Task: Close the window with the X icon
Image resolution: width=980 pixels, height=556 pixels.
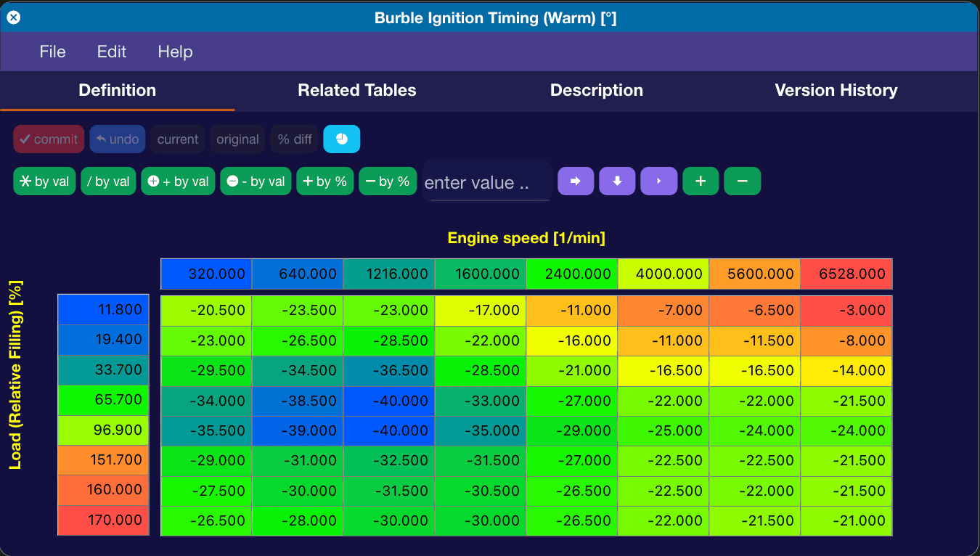Action: pyautogui.click(x=13, y=17)
